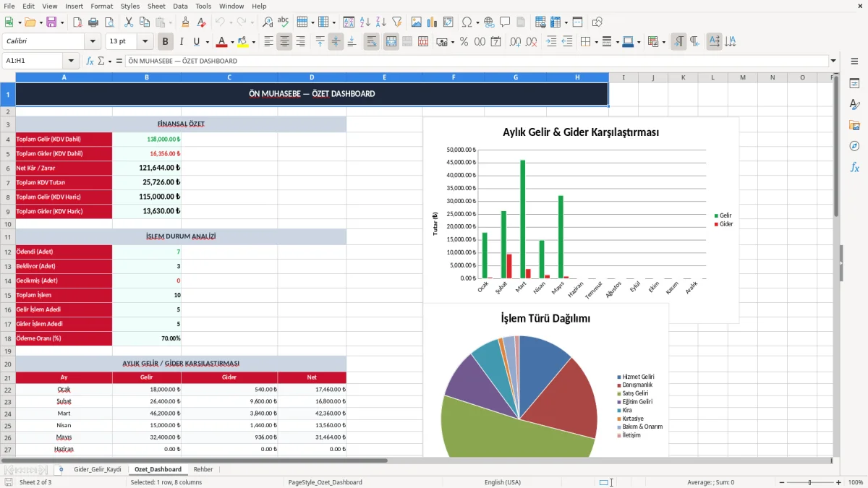Screen dimensions: 868x488
Task: Toggle vertical center alignment
Action: 336,42
